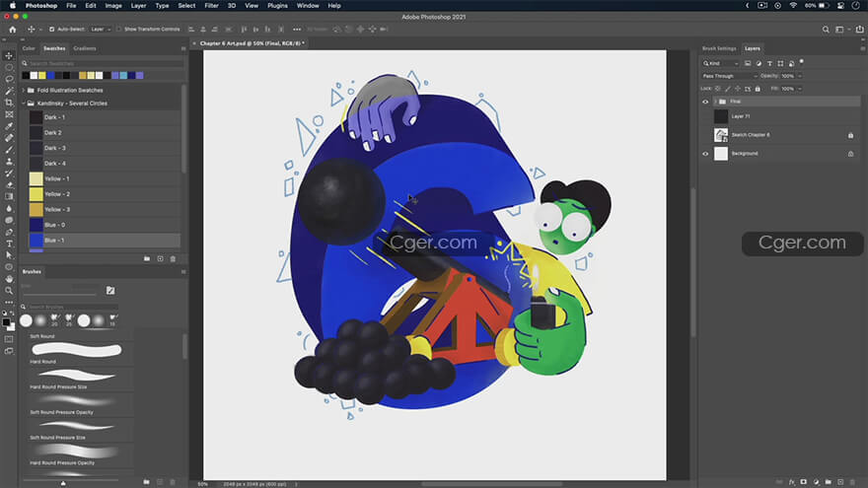Click the share icon at top right
This screenshot has height=488, width=868.
click(x=859, y=30)
